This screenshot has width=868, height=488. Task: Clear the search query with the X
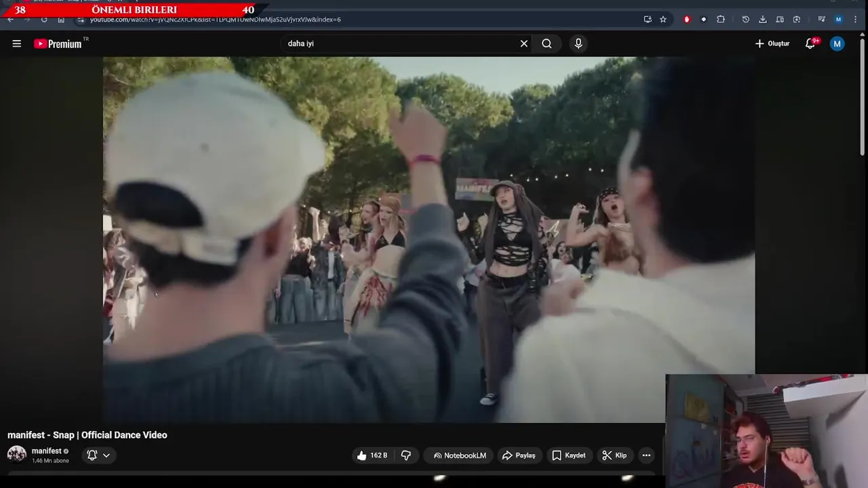pyautogui.click(x=524, y=43)
